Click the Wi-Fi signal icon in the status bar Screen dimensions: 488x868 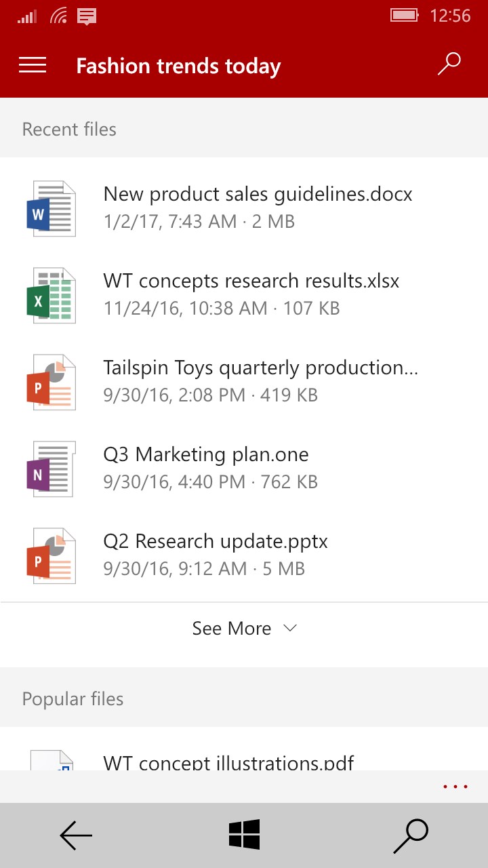coord(57,16)
